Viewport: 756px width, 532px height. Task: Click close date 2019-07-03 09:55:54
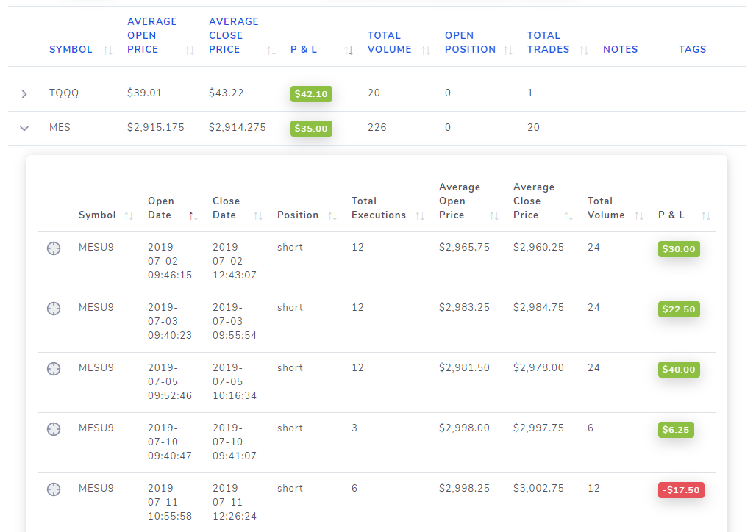[x=235, y=321]
